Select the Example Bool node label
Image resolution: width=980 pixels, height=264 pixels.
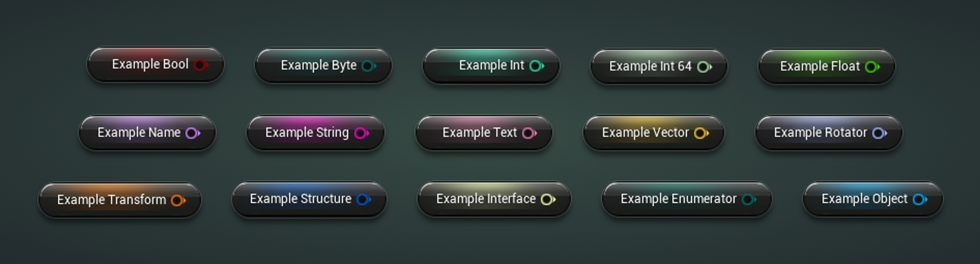pos(150,64)
